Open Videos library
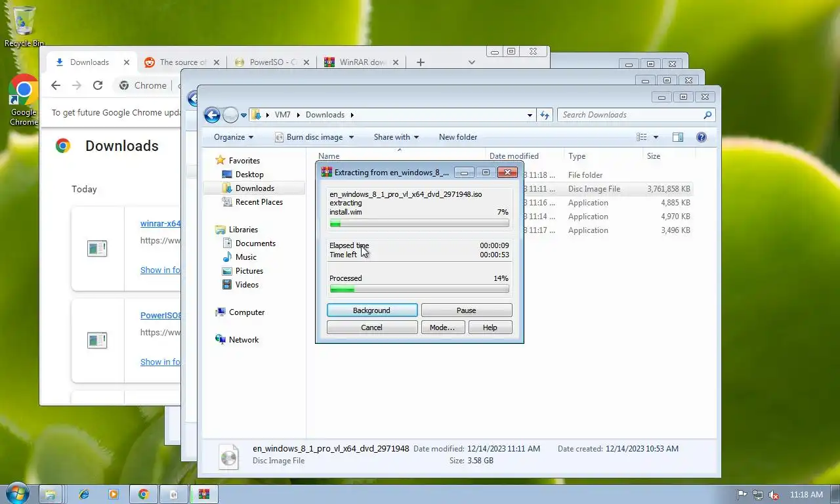Viewport: 840px width, 504px height. [247, 285]
